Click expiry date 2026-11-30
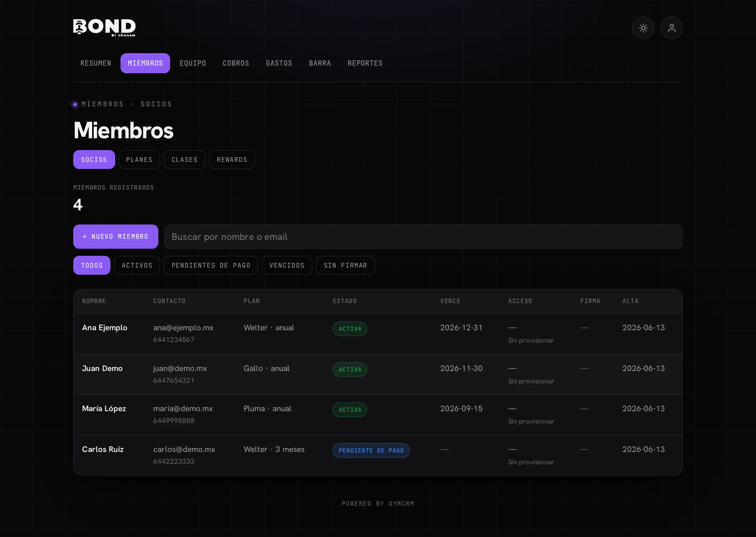This screenshot has height=537, width=756. pos(461,369)
